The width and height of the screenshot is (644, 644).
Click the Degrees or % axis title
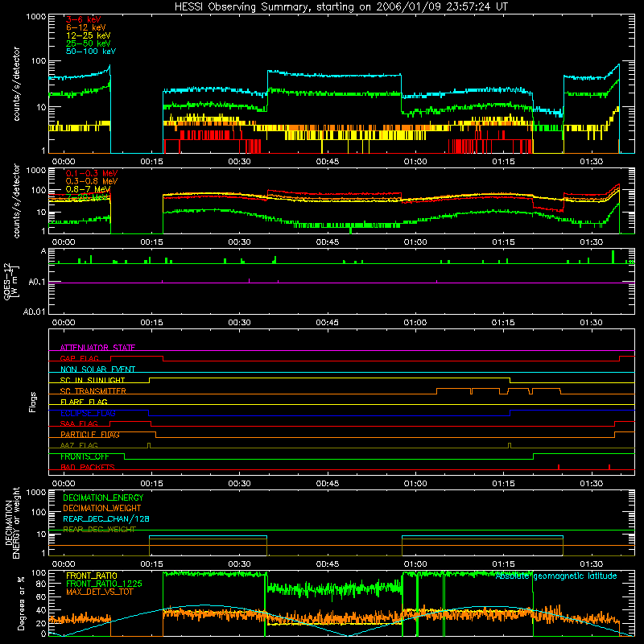21,604
